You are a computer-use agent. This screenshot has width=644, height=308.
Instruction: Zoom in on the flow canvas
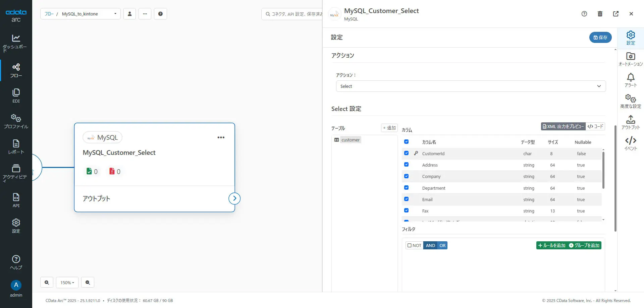(x=47, y=283)
